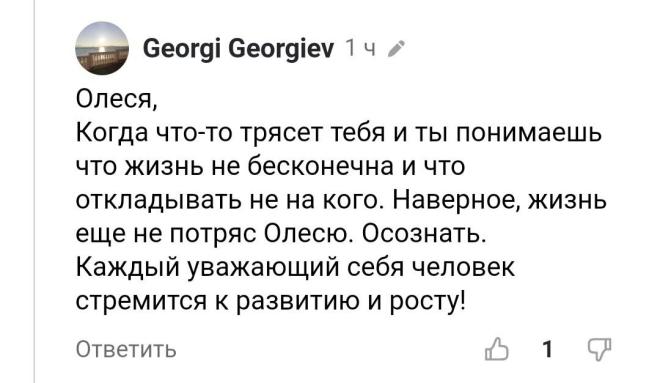Click the pencil edit icon beside timestamp
This screenshot has width=660, height=383.
[x=396, y=49]
